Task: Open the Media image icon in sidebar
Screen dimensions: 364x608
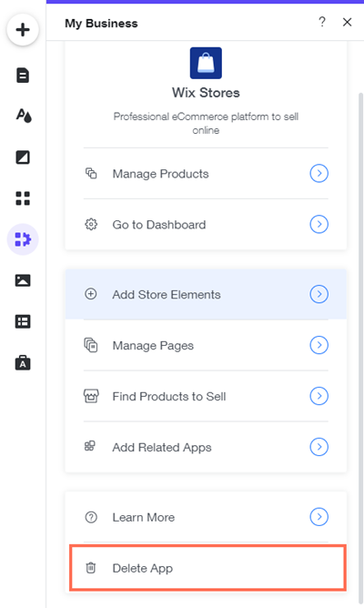Action: tap(23, 280)
